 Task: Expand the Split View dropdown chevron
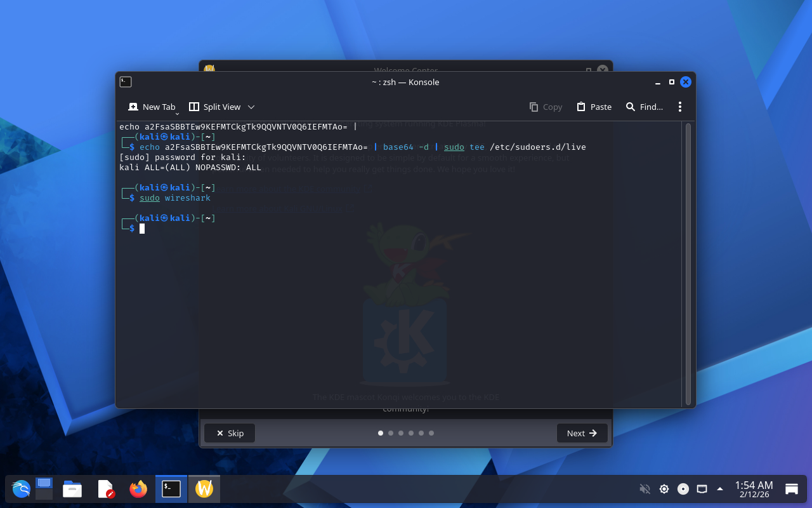[251, 107]
